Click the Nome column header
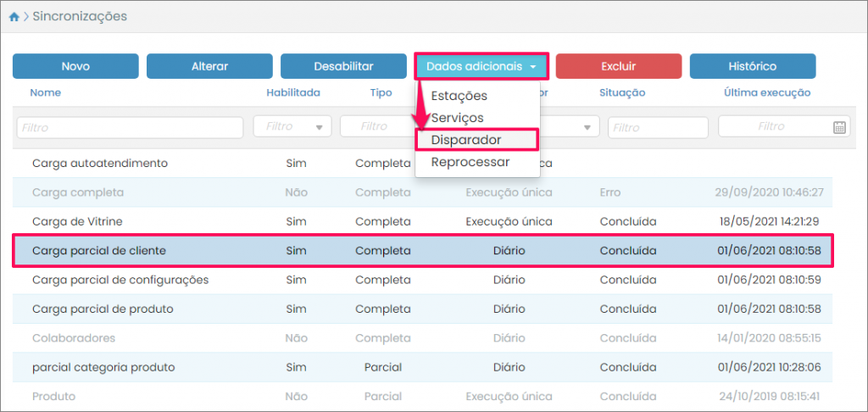 click(x=45, y=92)
